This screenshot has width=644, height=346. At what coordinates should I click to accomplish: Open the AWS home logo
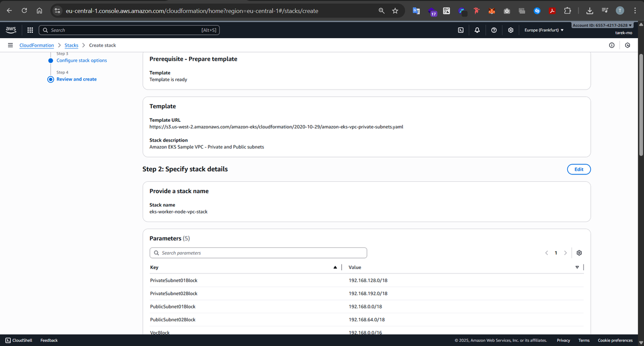[11, 30]
